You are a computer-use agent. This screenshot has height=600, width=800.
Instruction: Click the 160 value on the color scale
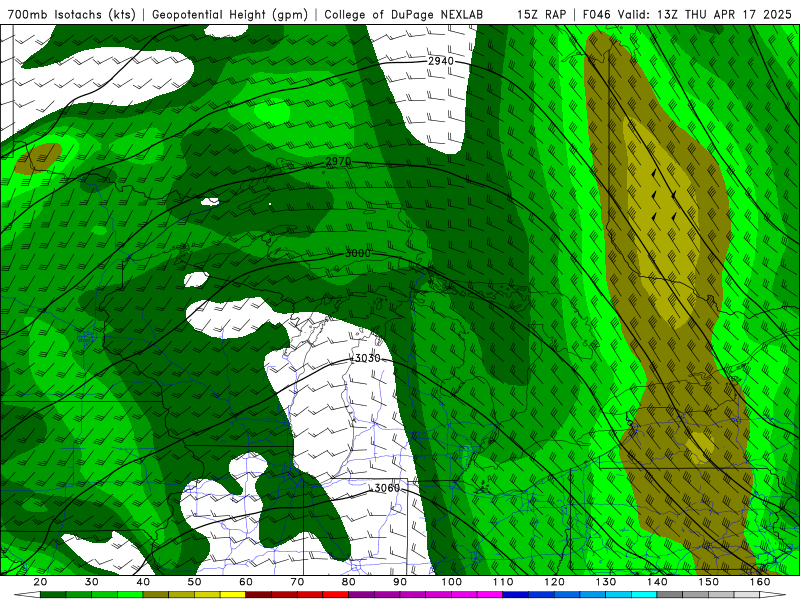(760, 582)
